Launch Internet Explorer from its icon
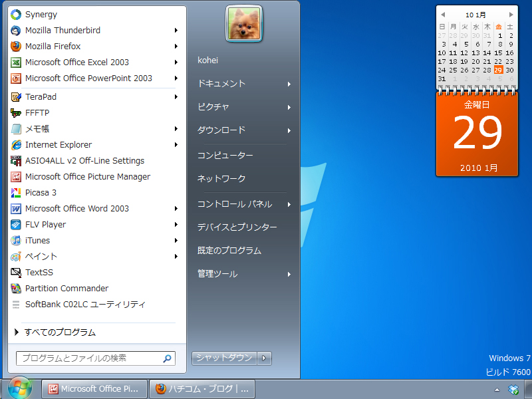532x399 pixels. click(x=16, y=145)
